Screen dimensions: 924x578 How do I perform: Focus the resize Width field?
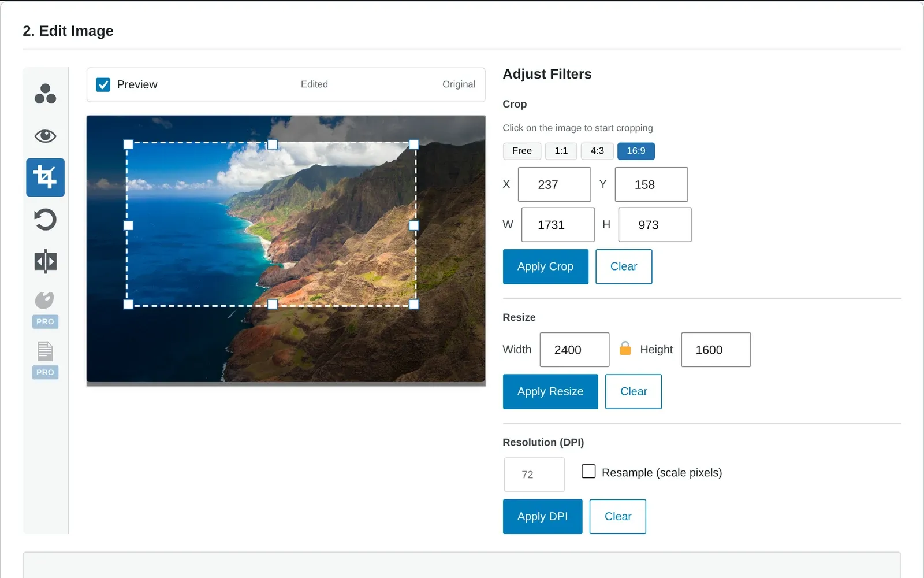pos(575,350)
